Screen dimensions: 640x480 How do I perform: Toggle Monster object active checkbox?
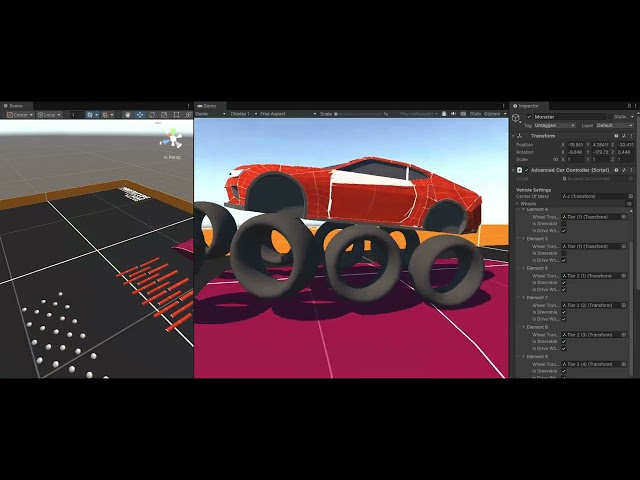[529, 117]
